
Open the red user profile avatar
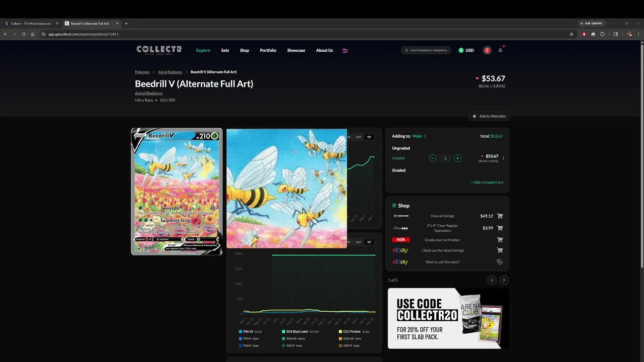(487, 50)
